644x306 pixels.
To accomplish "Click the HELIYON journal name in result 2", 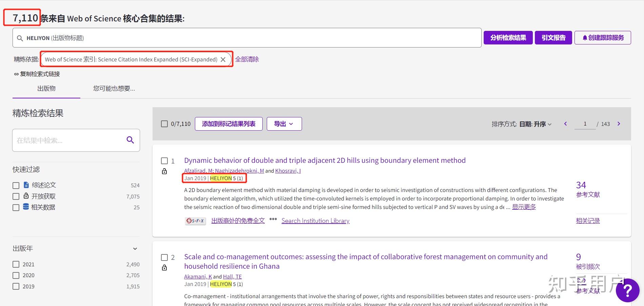I will tap(221, 284).
